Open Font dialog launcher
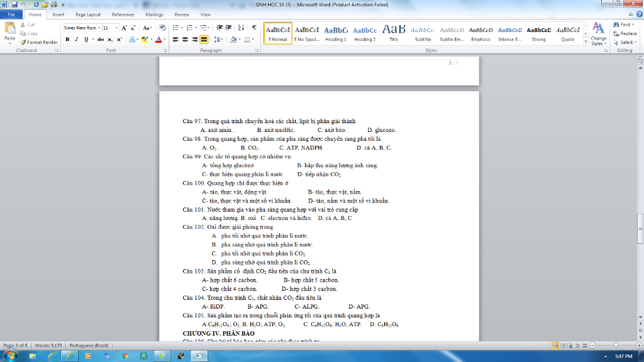 [x=165, y=51]
